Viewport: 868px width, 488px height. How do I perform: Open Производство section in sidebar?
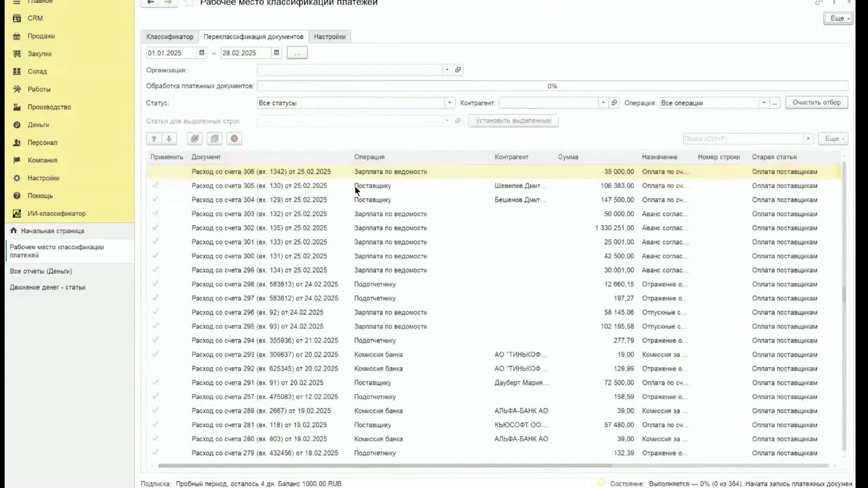[49, 107]
